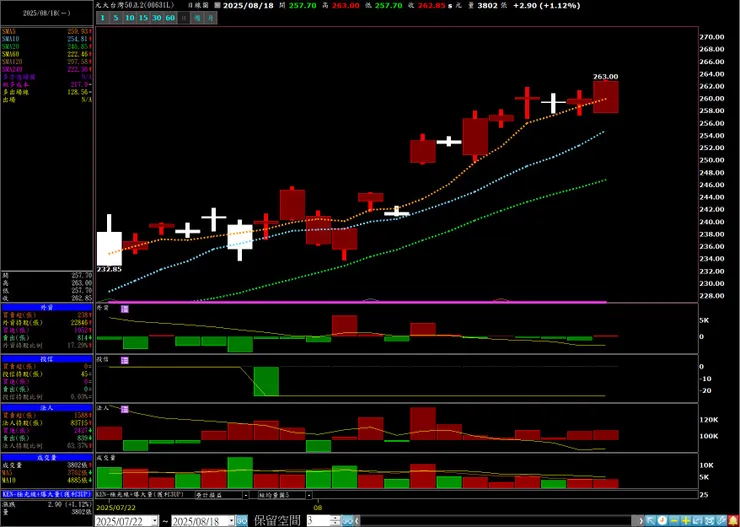Click the tall green bar in 投信 panel
This screenshot has height=527, width=740.
pos(266,381)
